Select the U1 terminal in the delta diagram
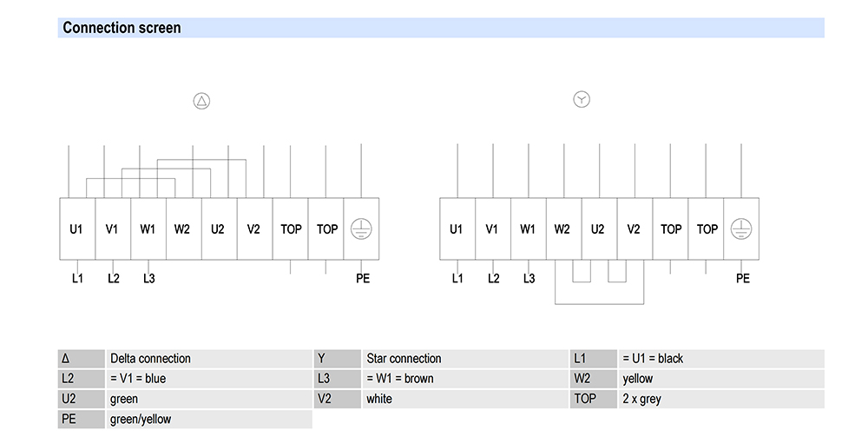The height and width of the screenshot is (437, 868). [76, 229]
